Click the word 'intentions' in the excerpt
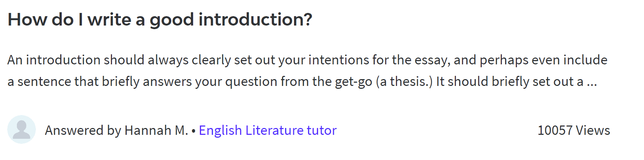644x160 pixels. (x=339, y=60)
